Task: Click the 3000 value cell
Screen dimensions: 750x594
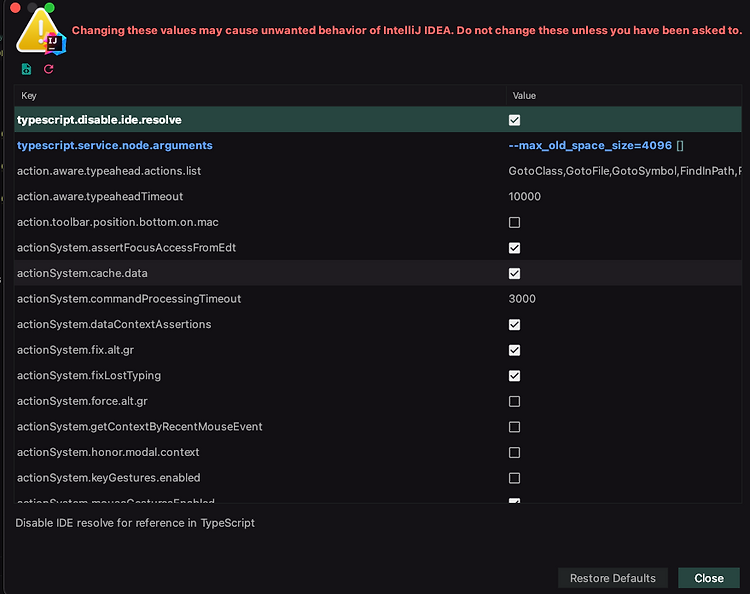Action: (522, 299)
